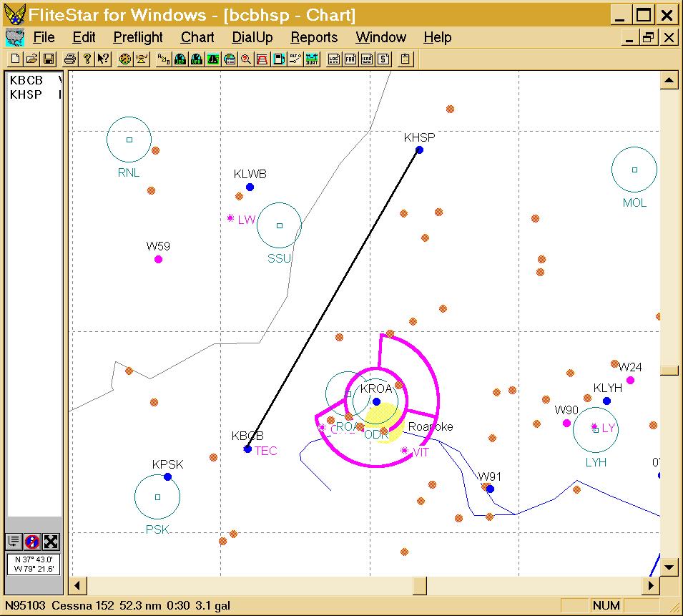This screenshot has width=683, height=616.
Task: Restore the inner chart document window
Action: coord(648,38)
